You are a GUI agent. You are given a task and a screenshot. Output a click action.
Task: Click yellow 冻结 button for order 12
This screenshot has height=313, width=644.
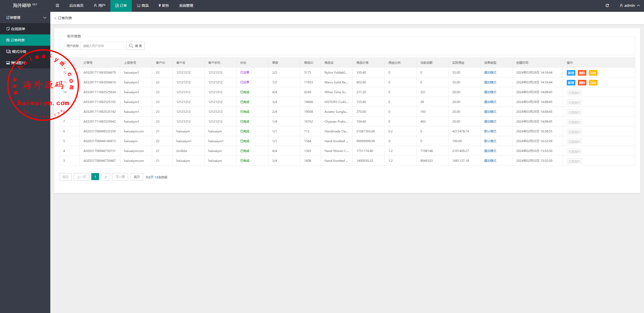(x=593, y=73)
